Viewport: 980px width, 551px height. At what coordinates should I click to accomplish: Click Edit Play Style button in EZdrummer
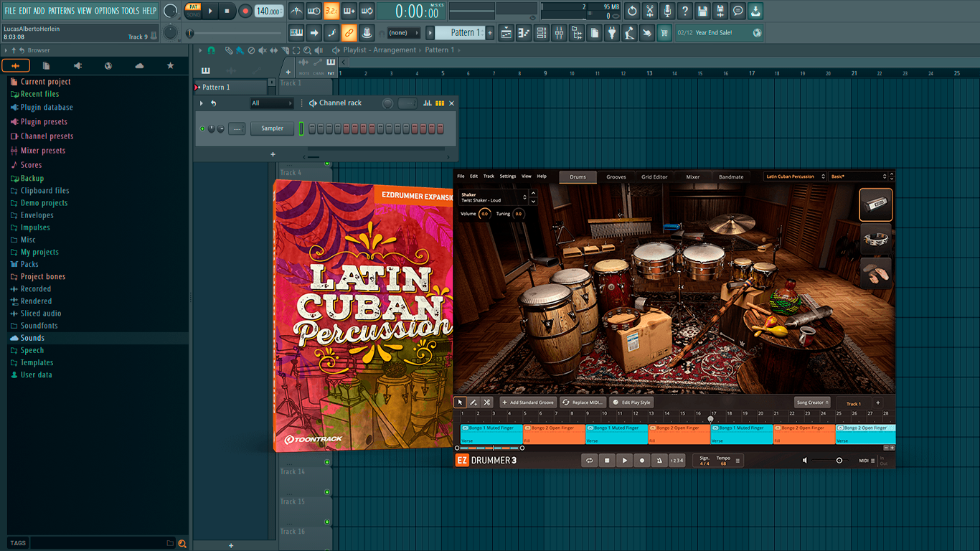click(631, 402)
